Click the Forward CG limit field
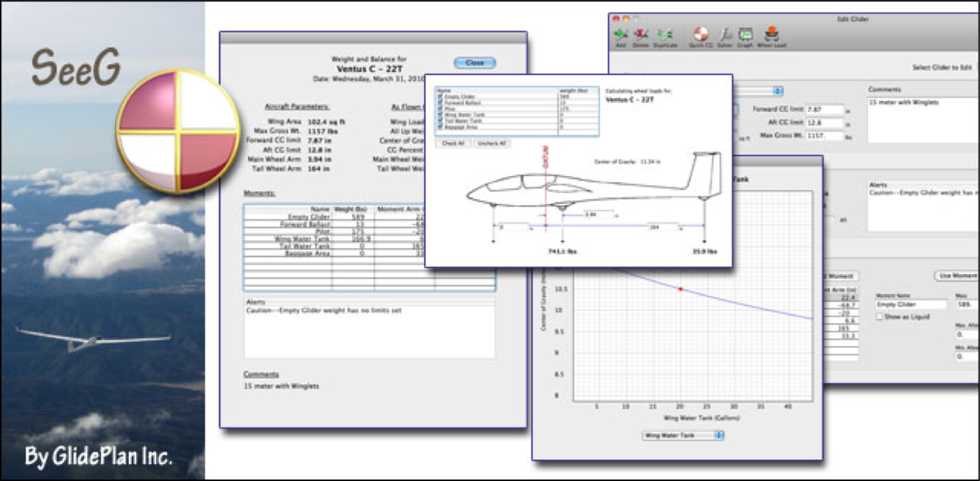The width and height of the screenshot is (980, 481). click(825, 110)
